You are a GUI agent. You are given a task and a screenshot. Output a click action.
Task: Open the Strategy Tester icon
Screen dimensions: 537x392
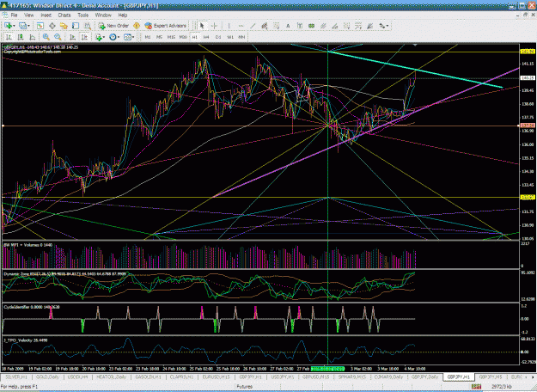[88, 26]
